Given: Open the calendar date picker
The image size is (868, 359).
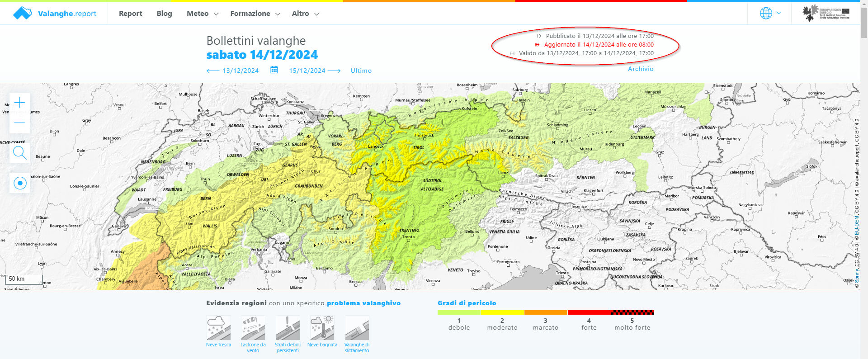Looking at the screenshot, I should [x=274, y=70].
